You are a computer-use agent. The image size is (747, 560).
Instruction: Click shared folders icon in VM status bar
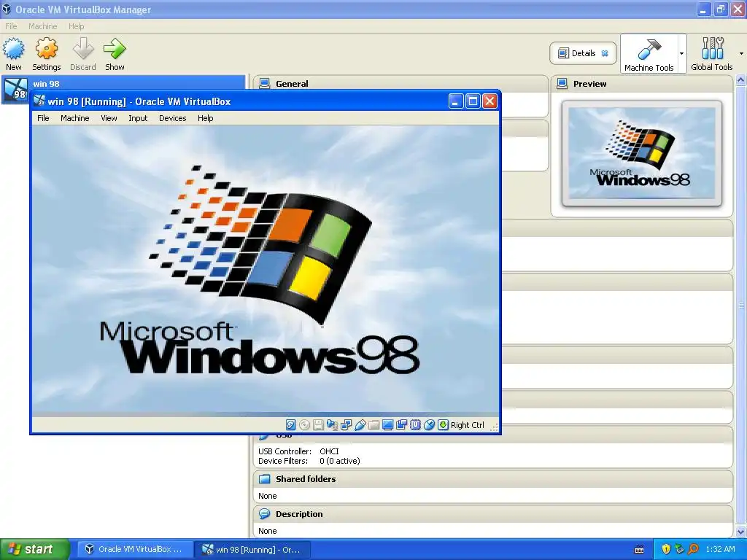point(374,425)
